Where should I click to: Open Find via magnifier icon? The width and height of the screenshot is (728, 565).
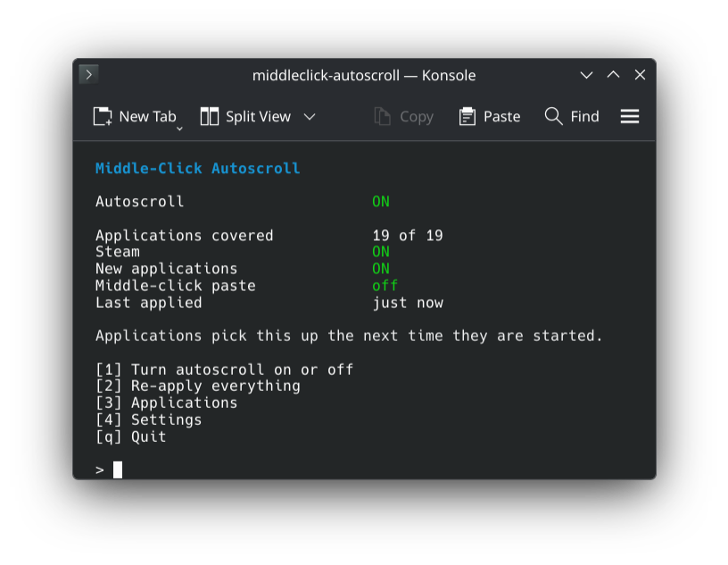point(553,116)
